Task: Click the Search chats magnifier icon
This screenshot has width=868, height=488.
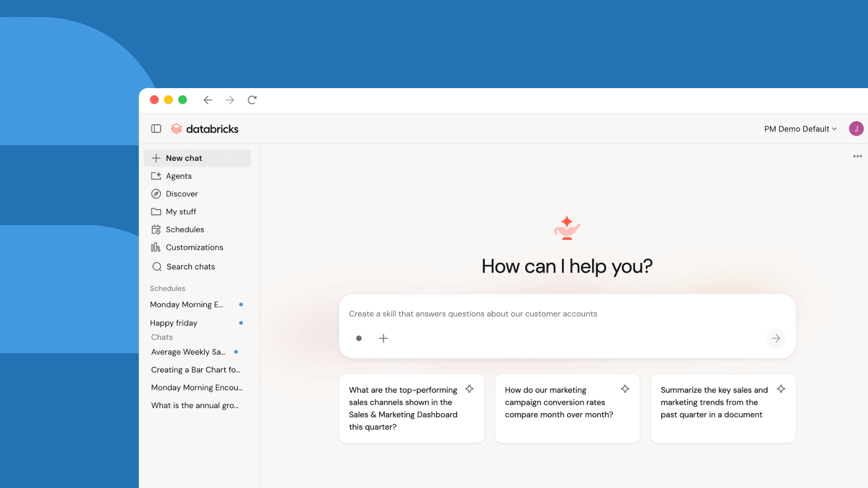Action: [157, 267]
